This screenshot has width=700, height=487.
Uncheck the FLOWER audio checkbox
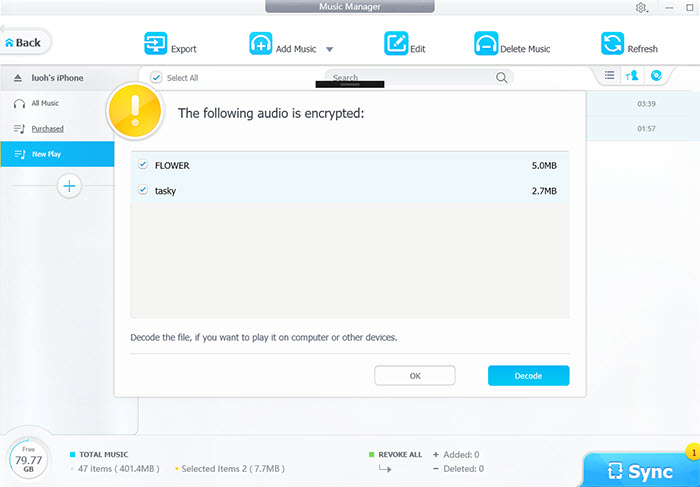click(x=143, y=165)
